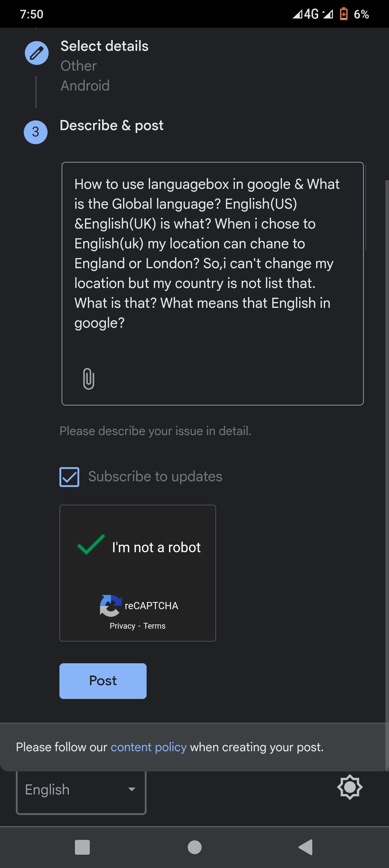Open the English language dropdown
389x868 pixels.
tap(81, 790)
